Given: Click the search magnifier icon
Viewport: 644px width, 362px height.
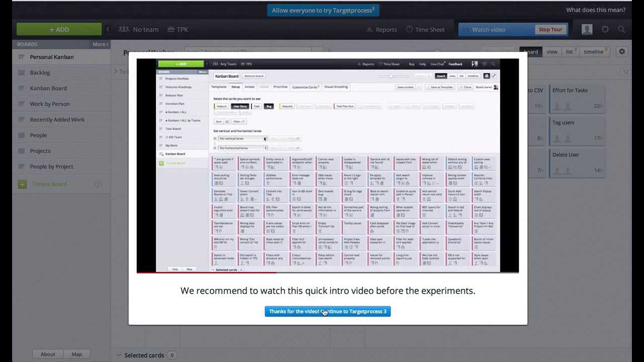Looking at the screenshot, I should coord(622,29).
